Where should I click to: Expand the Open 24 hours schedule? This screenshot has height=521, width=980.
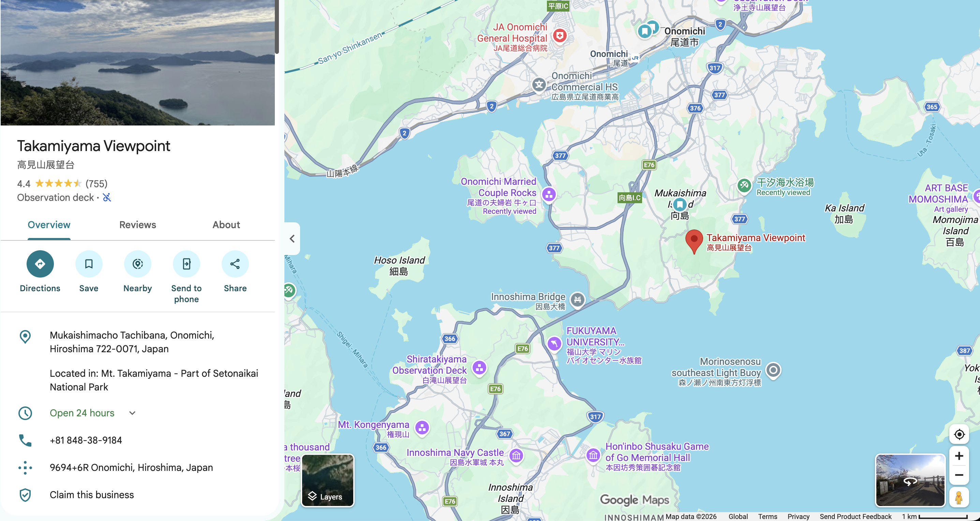[x=132, y=413]
